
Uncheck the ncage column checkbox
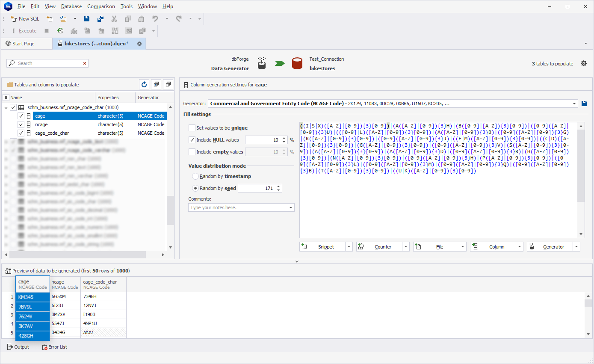(x=21, y=124)
